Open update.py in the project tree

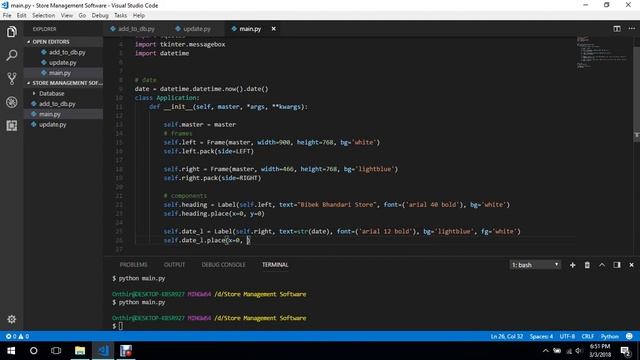[x=53, y=124]
